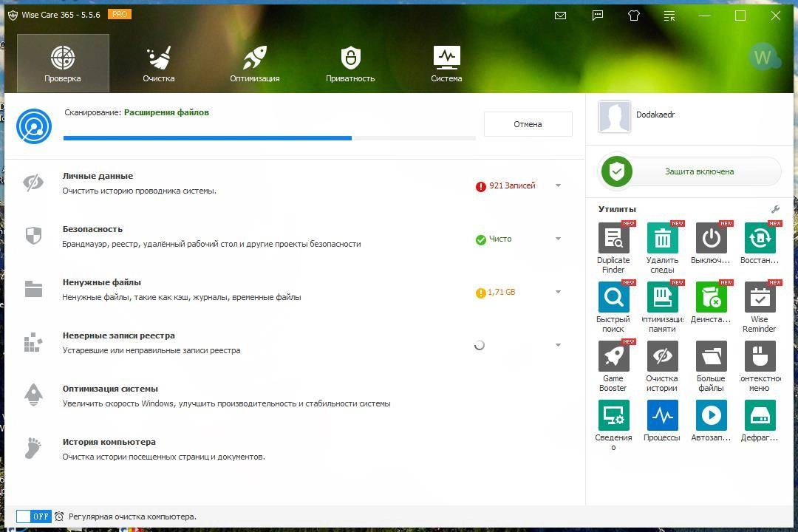Screen dimensions: 798x532
Task: Launch Быстрый поиск utility
Action: (x=613, y=297)
